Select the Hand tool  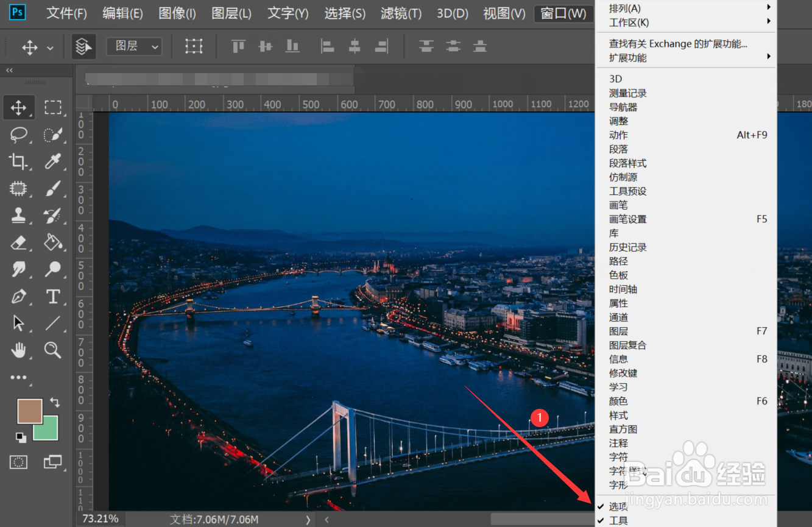(18, 350)
